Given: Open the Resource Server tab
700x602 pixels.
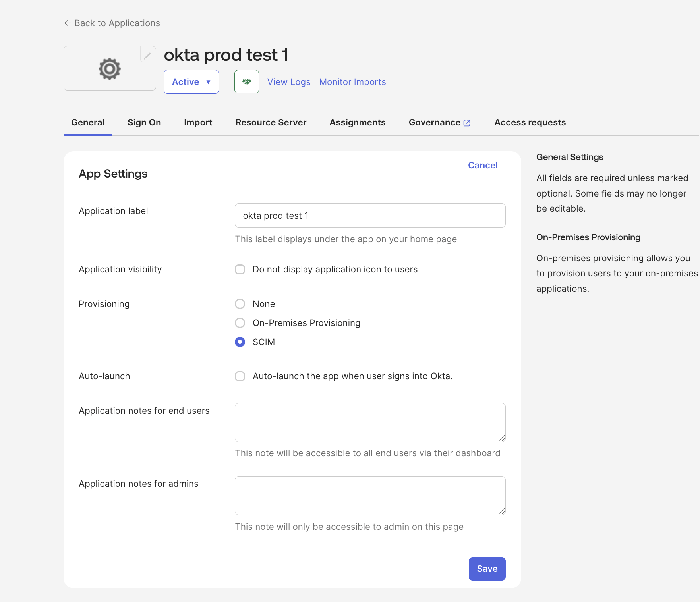Looking at the screenshot, I should point(271,122).
